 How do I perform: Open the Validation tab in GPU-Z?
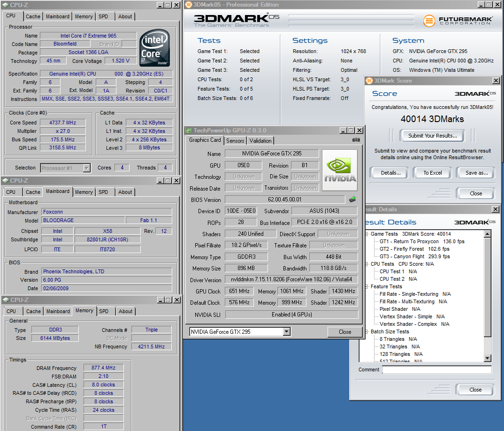(x=260, y=140)
